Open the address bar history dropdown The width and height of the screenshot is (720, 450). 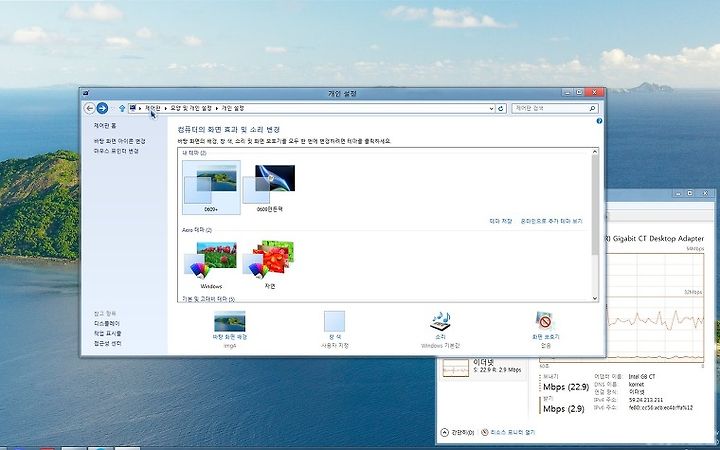click(x=491, y=109)
